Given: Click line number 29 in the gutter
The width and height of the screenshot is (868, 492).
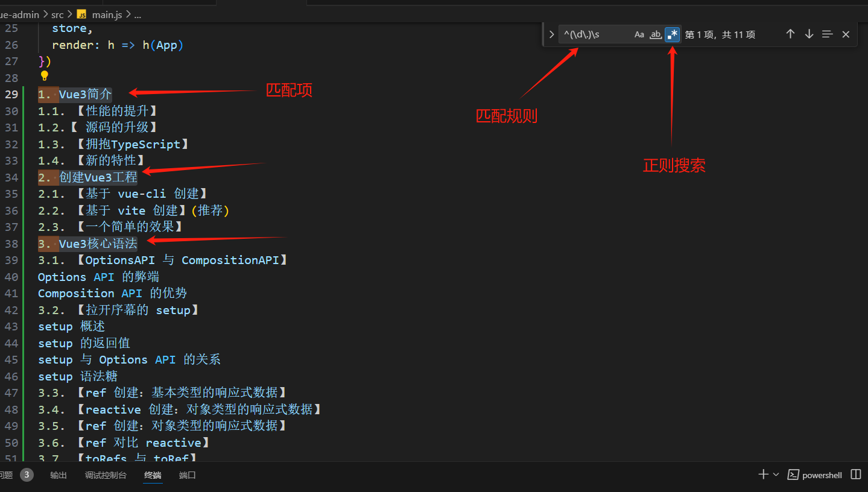Looking at the screenshot, I should click(11, 94).
